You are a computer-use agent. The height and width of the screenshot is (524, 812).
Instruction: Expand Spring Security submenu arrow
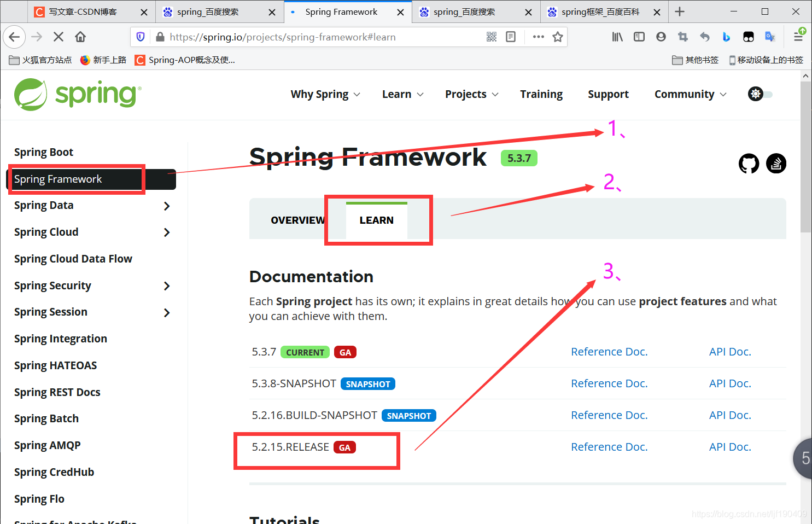[x=167, y=286]
